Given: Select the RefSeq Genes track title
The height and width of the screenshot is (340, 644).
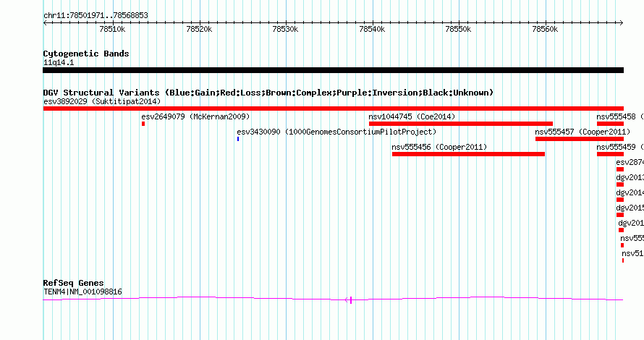Looking at the screenshot, I should click(x=74, y=283).
